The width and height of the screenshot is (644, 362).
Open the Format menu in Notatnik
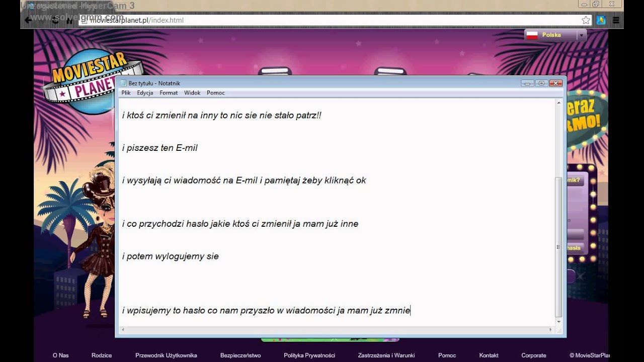click(x=169, y=93)
